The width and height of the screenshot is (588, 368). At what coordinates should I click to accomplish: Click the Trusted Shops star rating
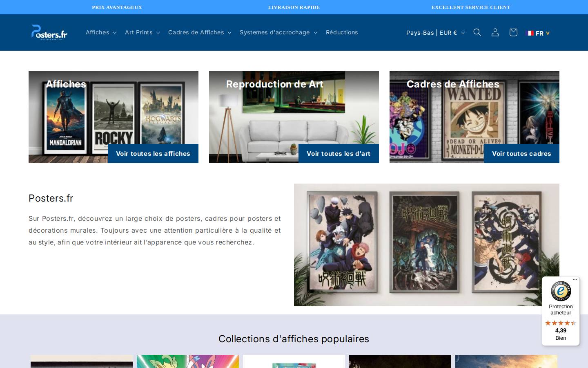561,323
